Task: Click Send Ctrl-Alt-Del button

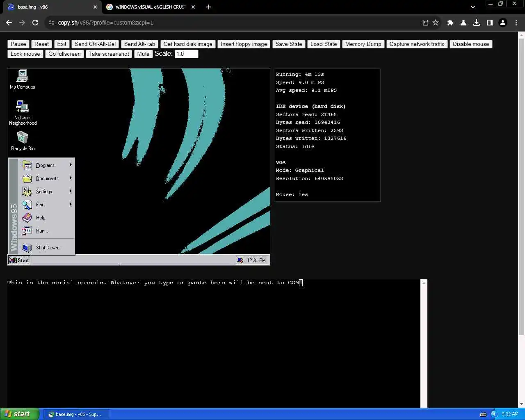Action: click(x=95, y=44)
